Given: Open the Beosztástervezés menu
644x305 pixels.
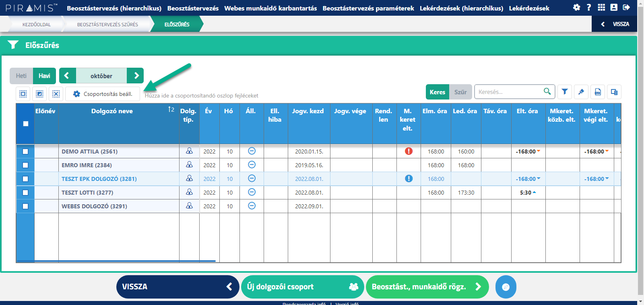Looking at the screenshot, I should [x=193, y=8].
